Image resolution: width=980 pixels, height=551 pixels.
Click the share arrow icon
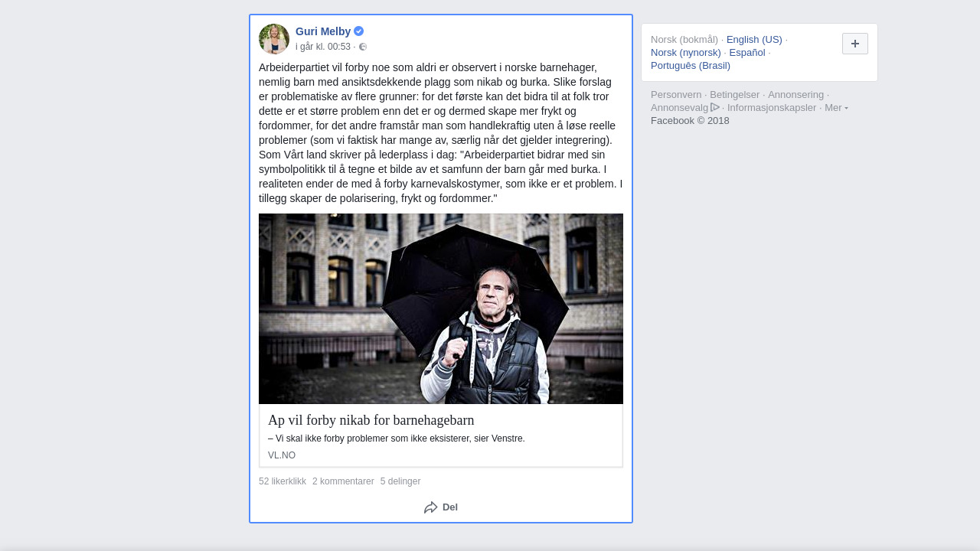(431, 507)
